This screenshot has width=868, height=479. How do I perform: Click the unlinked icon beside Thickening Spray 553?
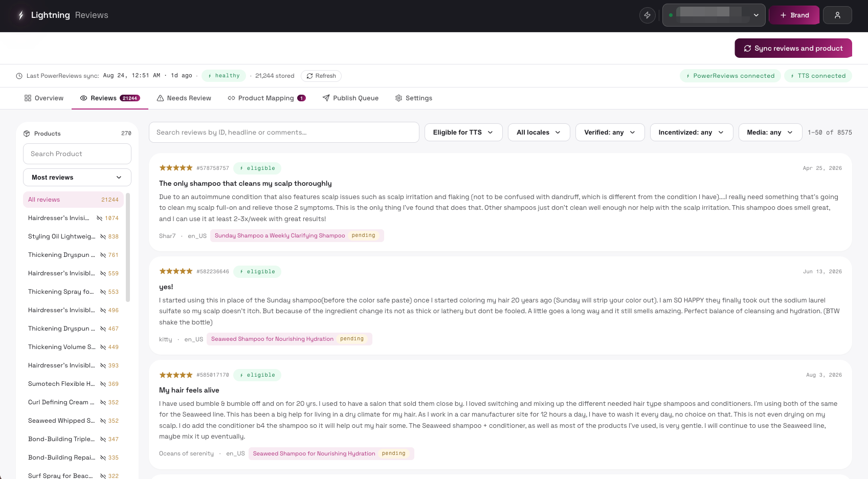(x=103, y=292)
